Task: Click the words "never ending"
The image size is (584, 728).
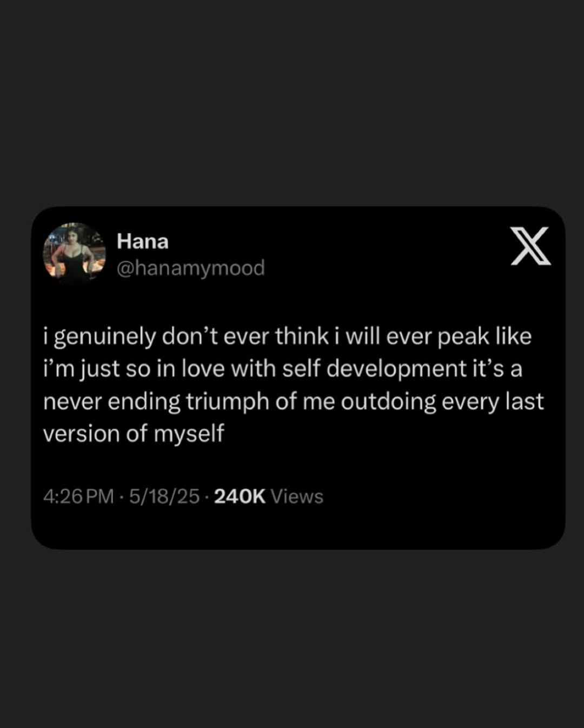Action: pos(111,402)
